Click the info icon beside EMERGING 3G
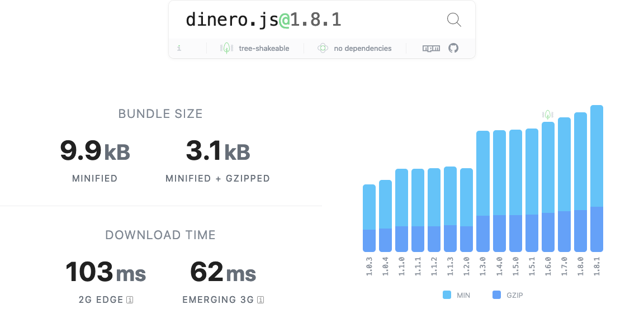 click(261, 300)
